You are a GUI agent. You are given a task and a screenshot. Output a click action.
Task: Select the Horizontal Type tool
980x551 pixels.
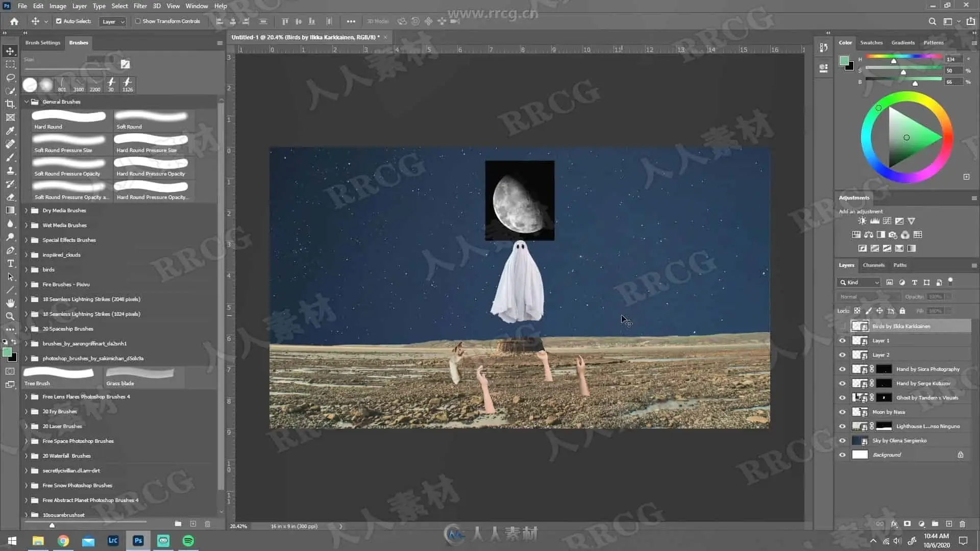[x=10, y=263]
